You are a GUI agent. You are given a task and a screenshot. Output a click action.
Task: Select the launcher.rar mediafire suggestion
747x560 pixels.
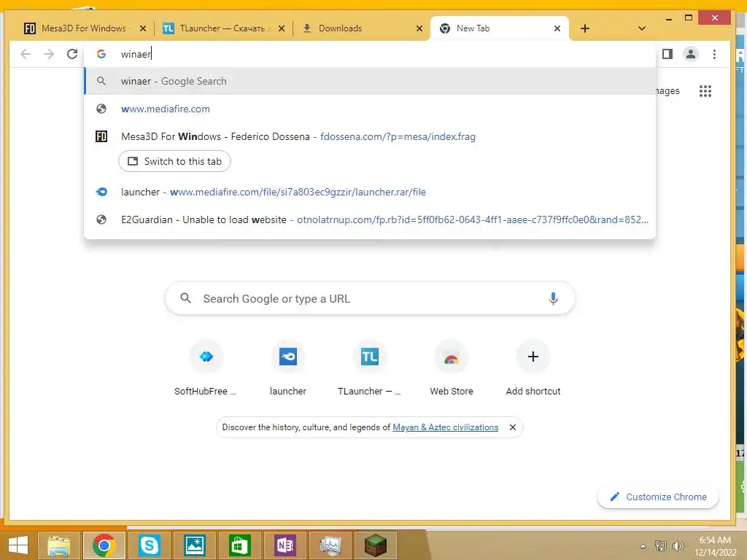click(x=370, y=192)
